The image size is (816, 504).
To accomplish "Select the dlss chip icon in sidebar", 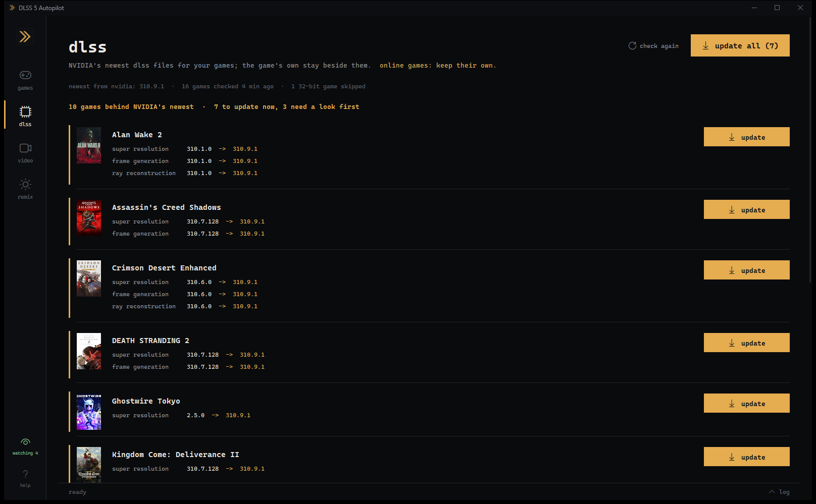I will pos(25,111).
